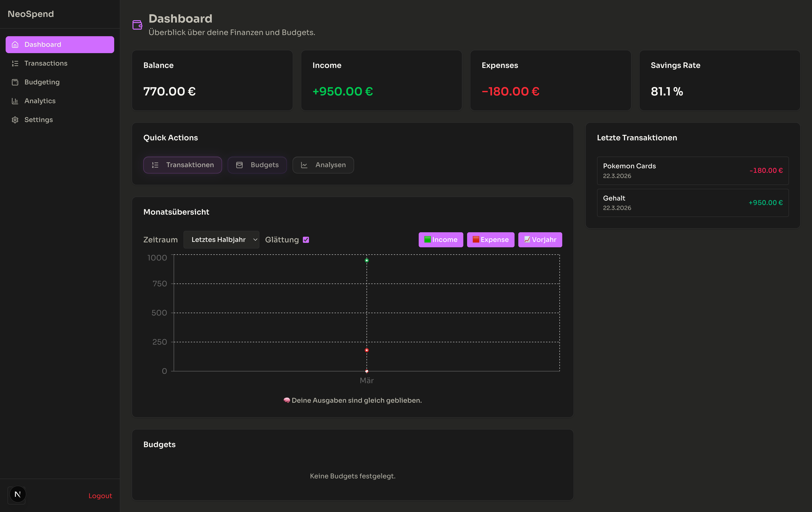This screenshot has height=512, width=812.
Task: Toggle the Glättung checkbox
Action: click(x=306, y=240)
